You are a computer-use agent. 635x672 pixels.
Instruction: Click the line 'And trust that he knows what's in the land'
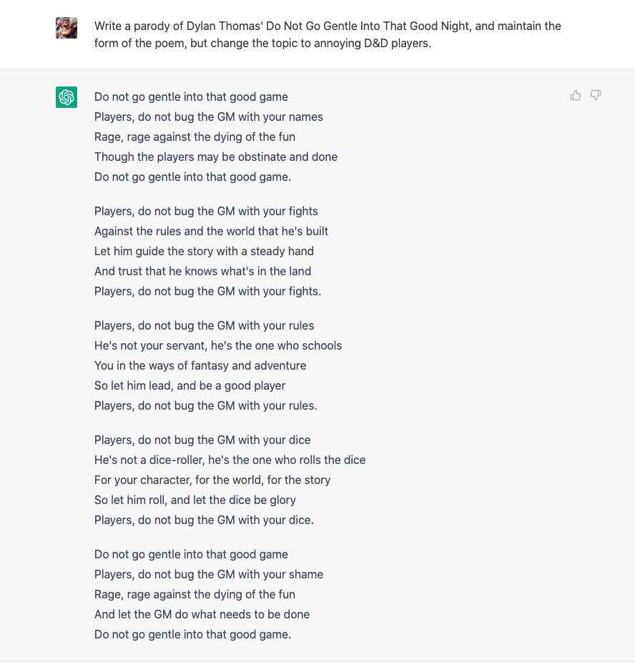(x=203, y=271)
